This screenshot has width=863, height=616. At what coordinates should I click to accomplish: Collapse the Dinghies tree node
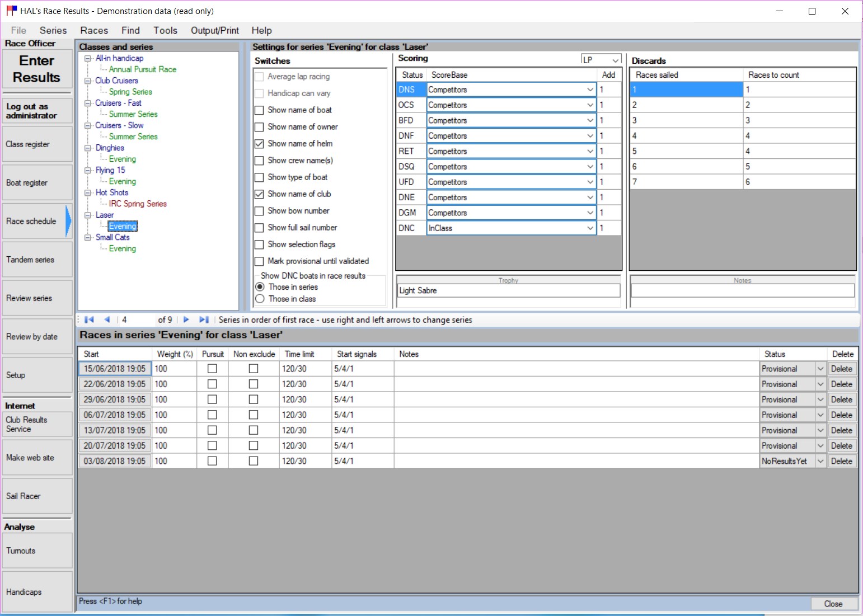click(x=87, y=148)
